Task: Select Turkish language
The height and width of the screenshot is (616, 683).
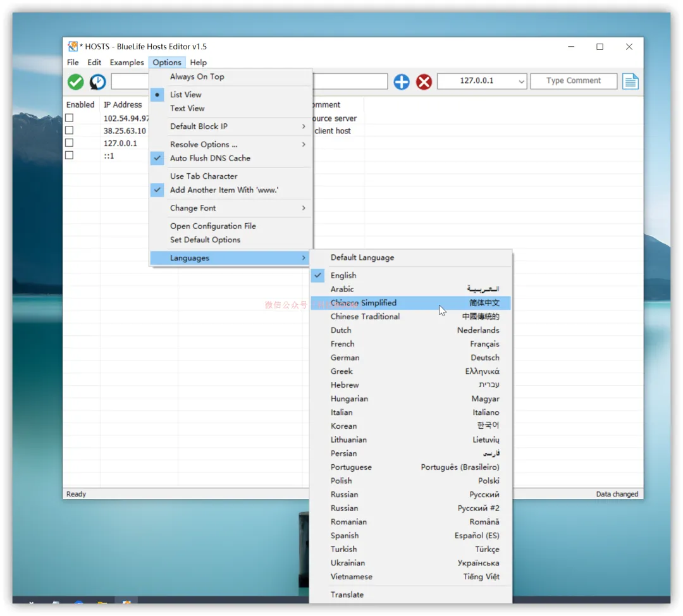Action: click(411, 550)
